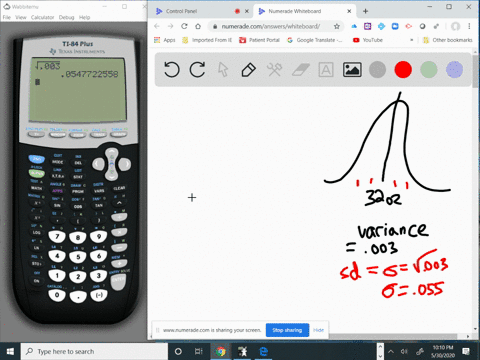Select the pen drawing tool
The height and width of the screenshot is (360, 480).
coord(248,70)
